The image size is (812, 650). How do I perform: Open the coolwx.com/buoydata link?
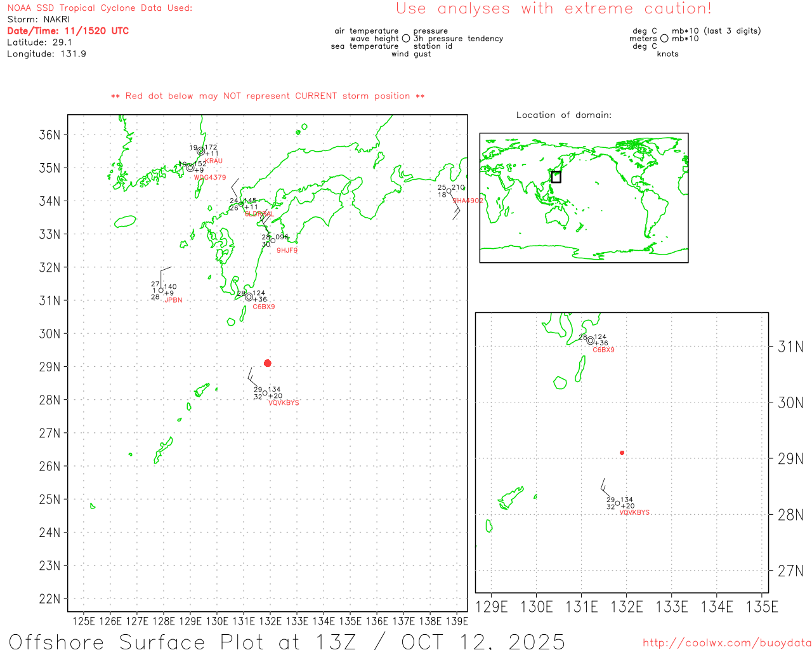click(727, 643)
